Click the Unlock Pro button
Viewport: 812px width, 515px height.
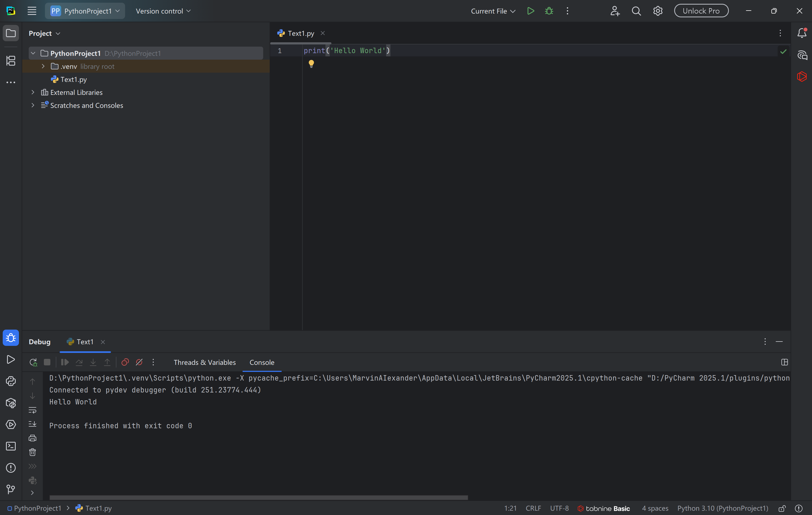(701, 11)
